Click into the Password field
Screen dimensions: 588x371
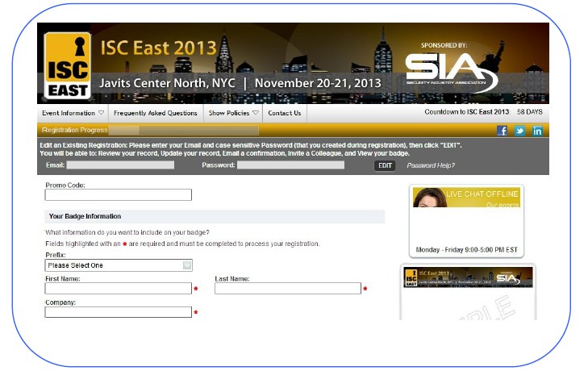[290, 165]
